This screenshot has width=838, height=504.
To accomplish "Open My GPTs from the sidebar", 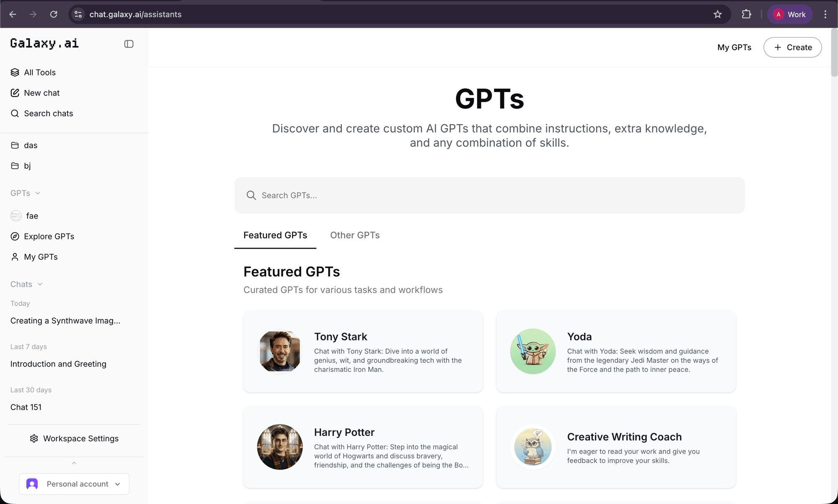I will tap(41, 257).
